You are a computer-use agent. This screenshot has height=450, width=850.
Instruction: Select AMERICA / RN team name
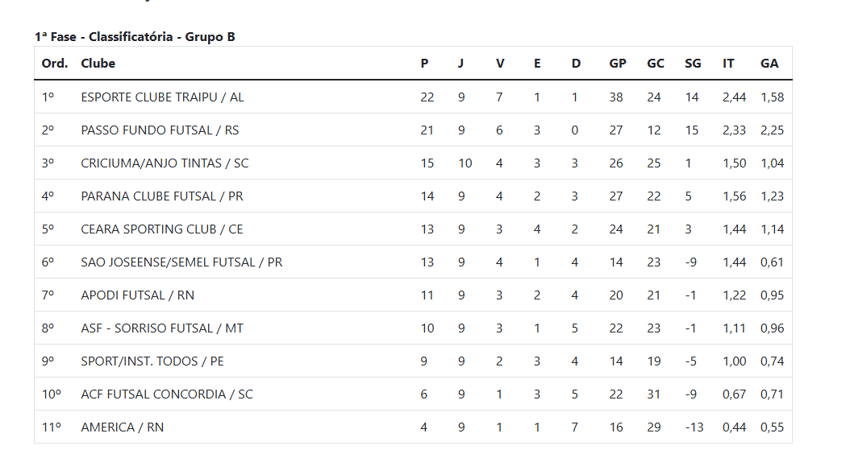tap(122, 427)
